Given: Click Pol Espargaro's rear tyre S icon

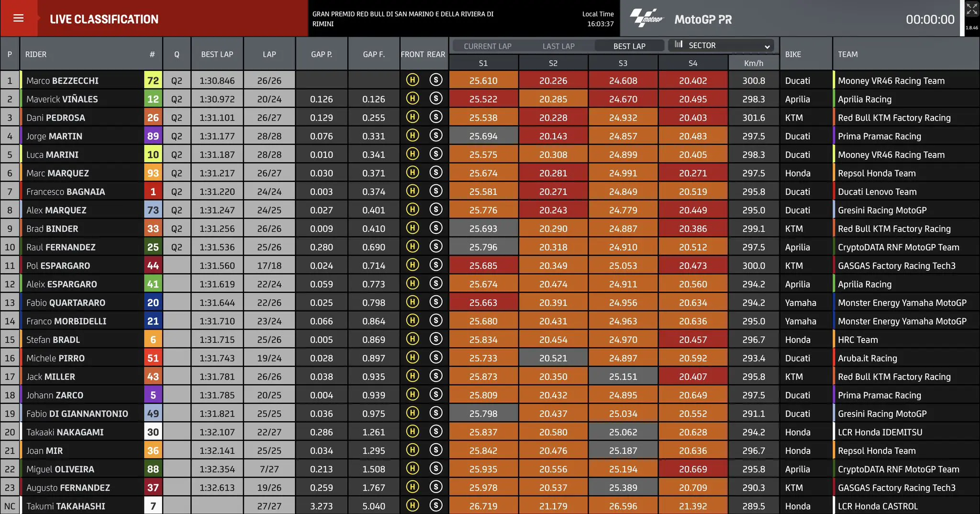Looking at the screenshot, I should 435,265.
